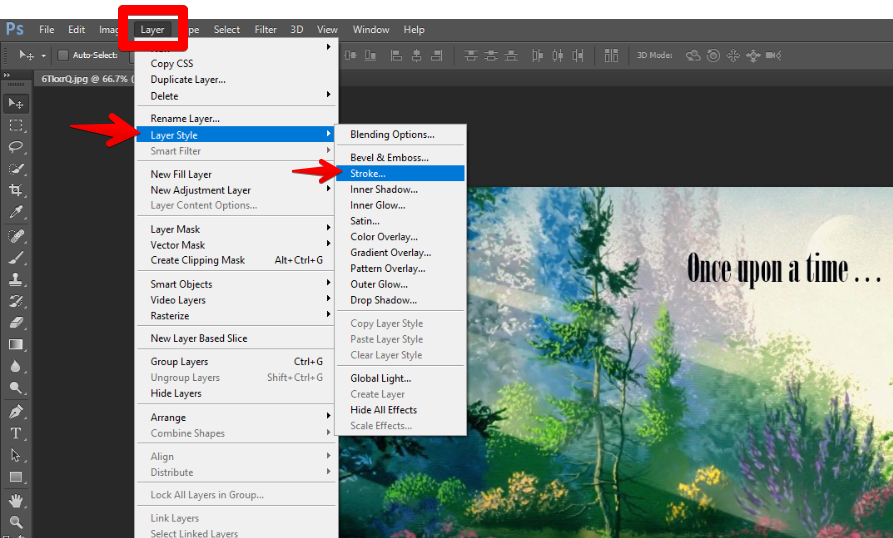The width and height of the screenshot is (893, 538).
Task: Select the Brush tool
Action: [x=17, y=257]
